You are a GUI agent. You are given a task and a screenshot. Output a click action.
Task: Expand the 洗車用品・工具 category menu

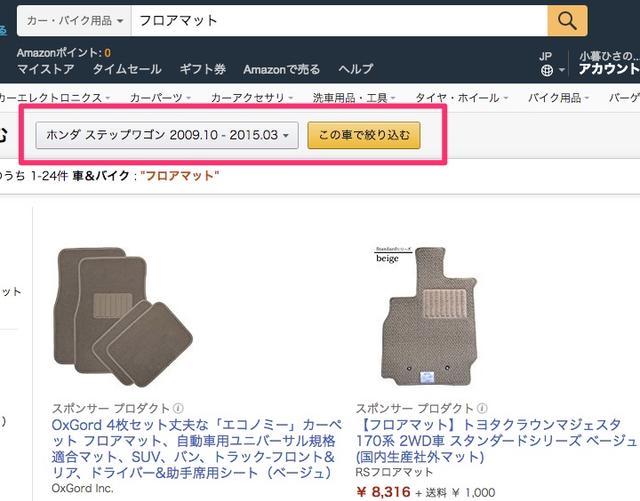[354, 98]
